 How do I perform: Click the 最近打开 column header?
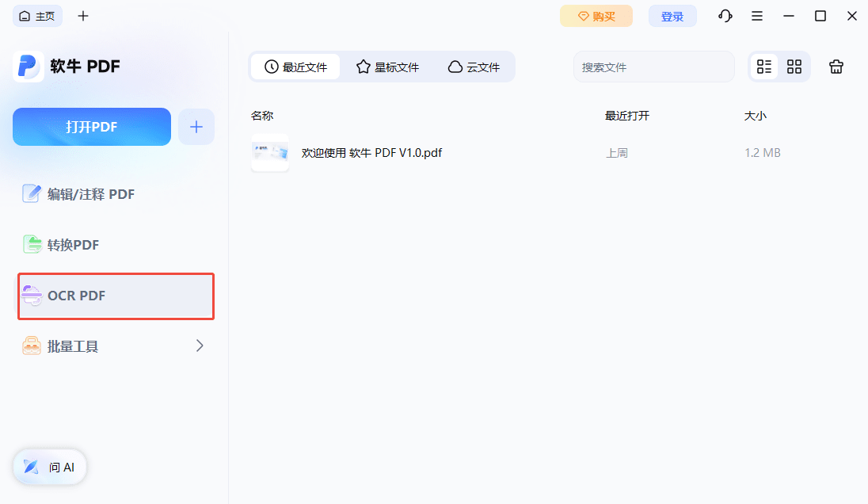tap(627, 116)
